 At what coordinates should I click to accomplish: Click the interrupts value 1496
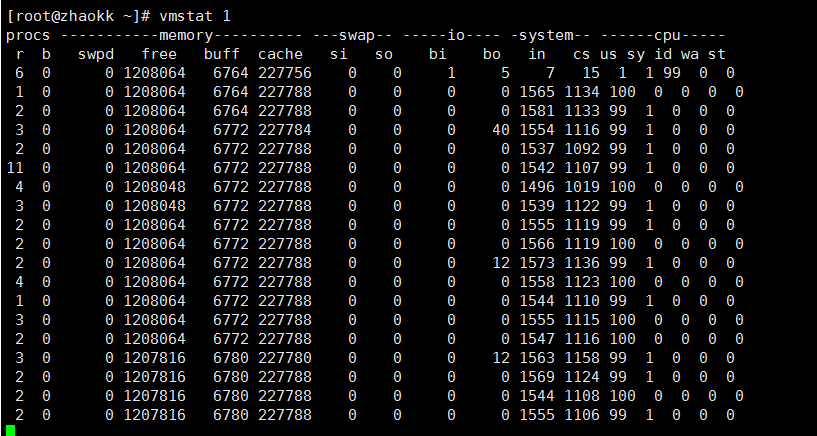click(x=537, y=187)
